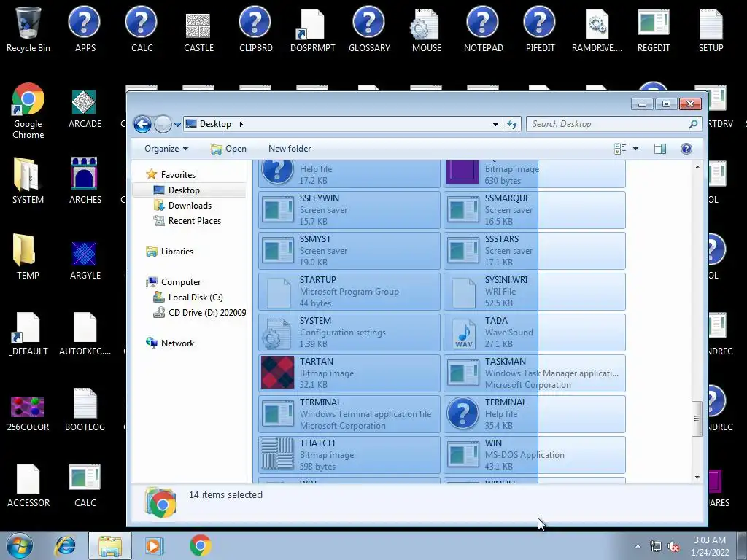This screenshot has height=560, width=747.
Task: Select TASKMAN application file
Action: coord(535,373)
